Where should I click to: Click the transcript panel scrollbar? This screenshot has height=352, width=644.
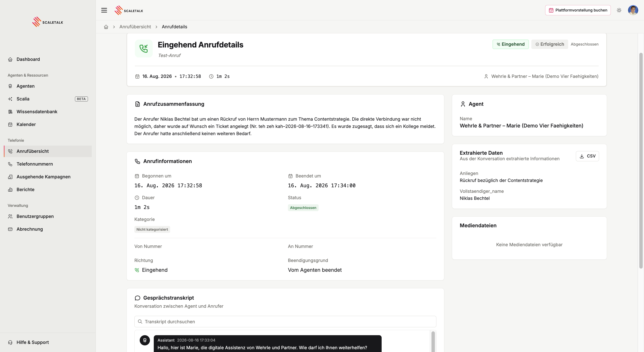433,342
